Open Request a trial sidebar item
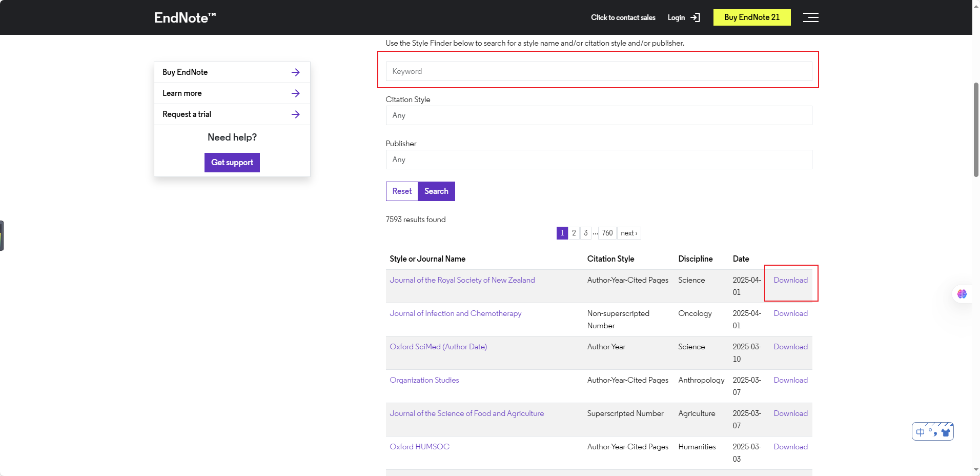The image size is (980, 476). pos(232,114)
